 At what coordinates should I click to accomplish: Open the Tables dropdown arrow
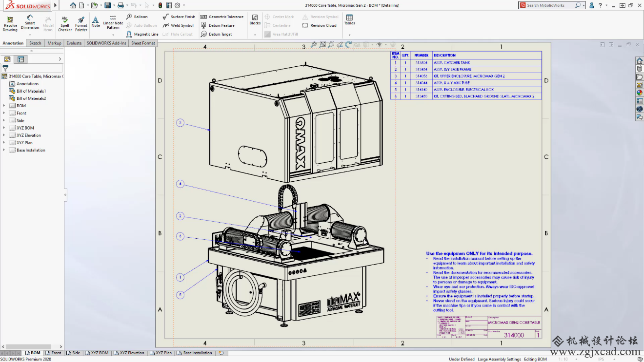[x=349, y=35]
